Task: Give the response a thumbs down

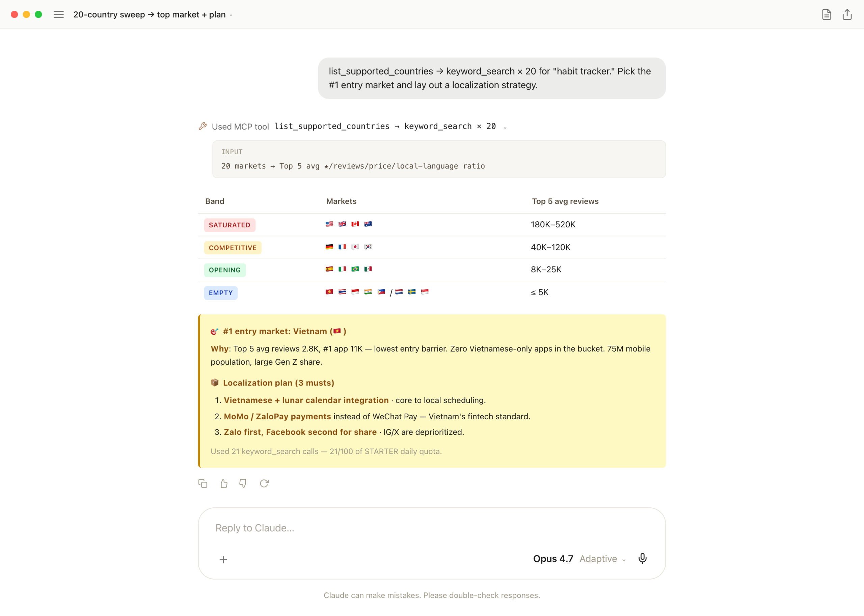Action: (x=243, y=483)
